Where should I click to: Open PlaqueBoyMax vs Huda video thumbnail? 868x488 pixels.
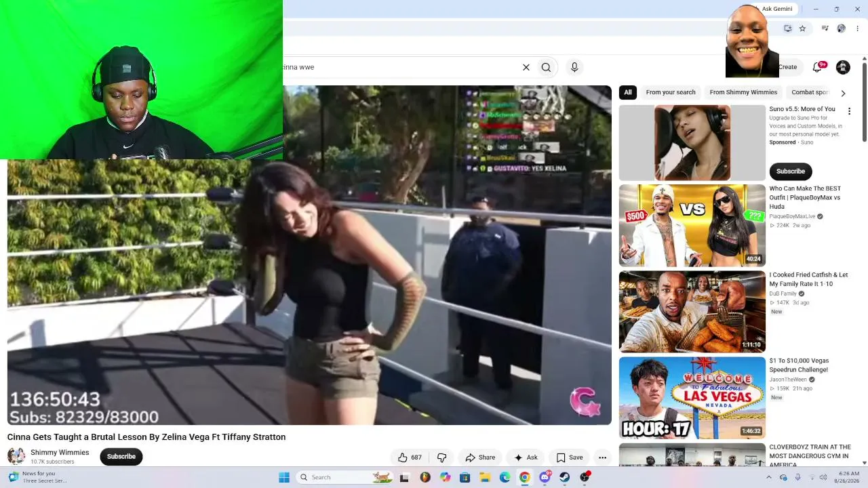692,226
